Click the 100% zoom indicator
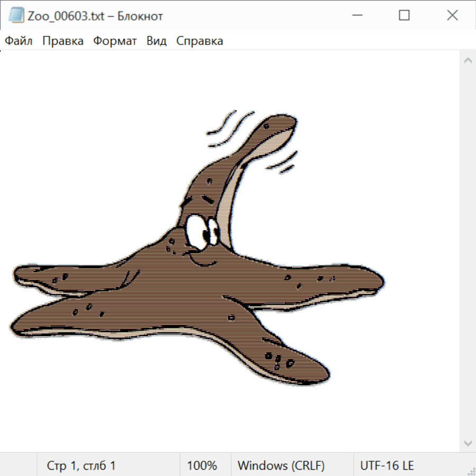 click(x=202, y=465)
